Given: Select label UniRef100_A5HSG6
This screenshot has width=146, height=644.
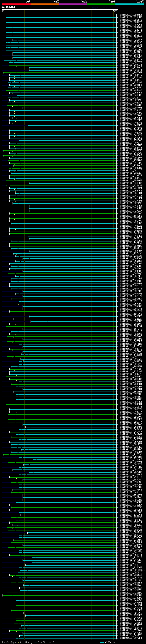Looking at the screenshot, I should coord(131,140).
